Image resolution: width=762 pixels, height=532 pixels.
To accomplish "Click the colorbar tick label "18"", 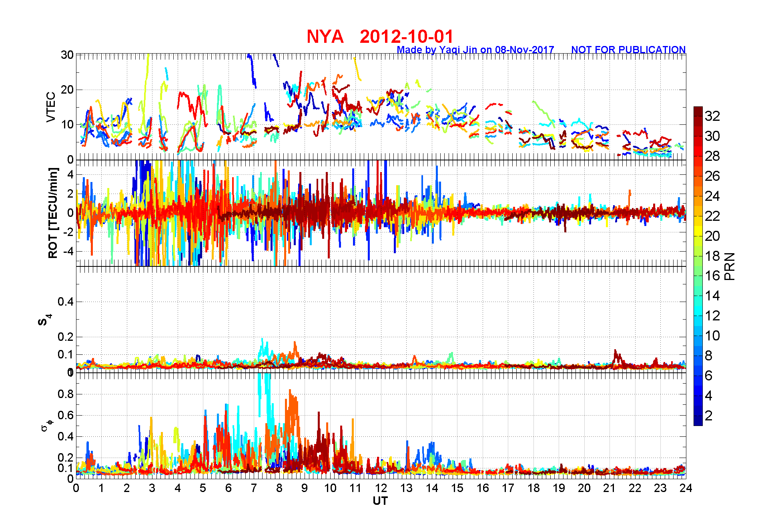I will point(712,256).
